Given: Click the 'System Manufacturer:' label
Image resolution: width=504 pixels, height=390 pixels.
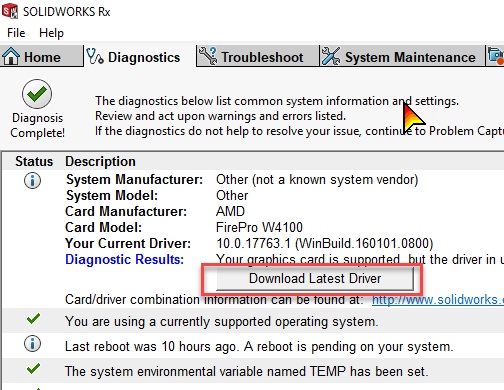Looking at the screenshot, I should (135, 180).
